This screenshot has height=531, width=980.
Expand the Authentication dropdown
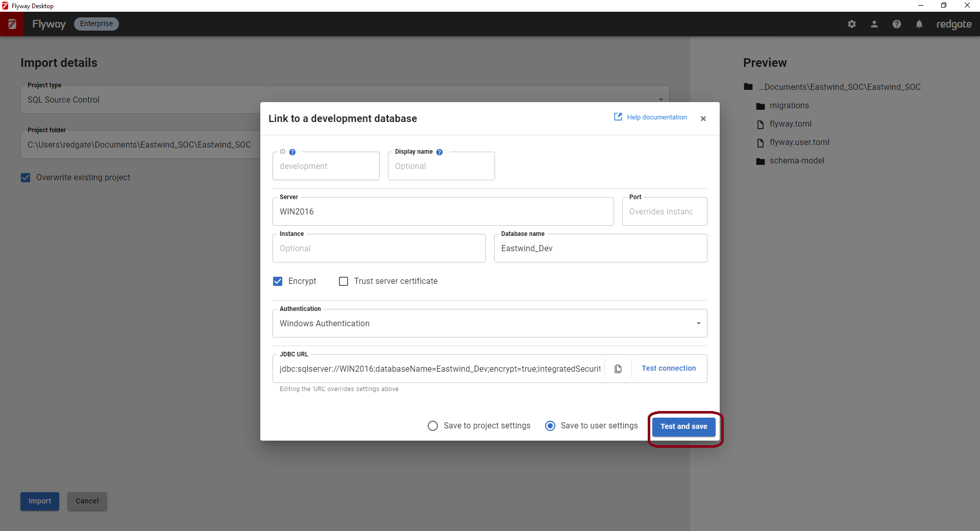point(698,323)
